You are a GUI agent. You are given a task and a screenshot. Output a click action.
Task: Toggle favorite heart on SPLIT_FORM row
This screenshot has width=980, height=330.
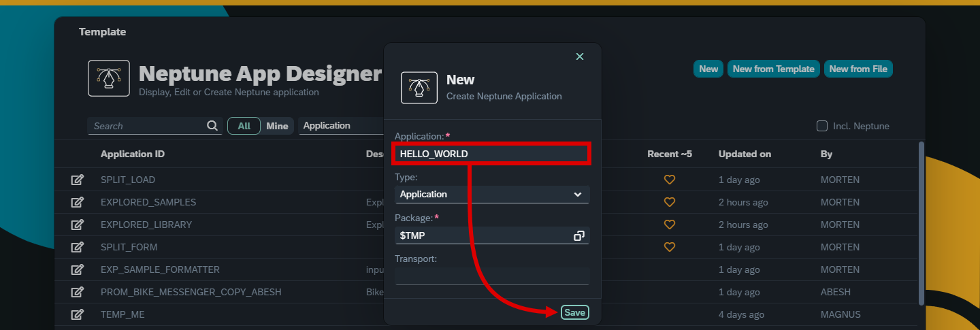coord(670,247)
